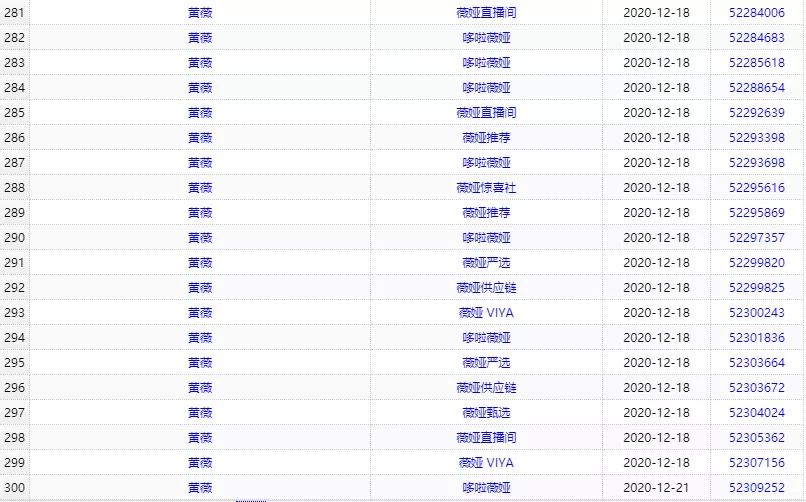
Task: Select row number 294 cell
Action: pos(14,338)
